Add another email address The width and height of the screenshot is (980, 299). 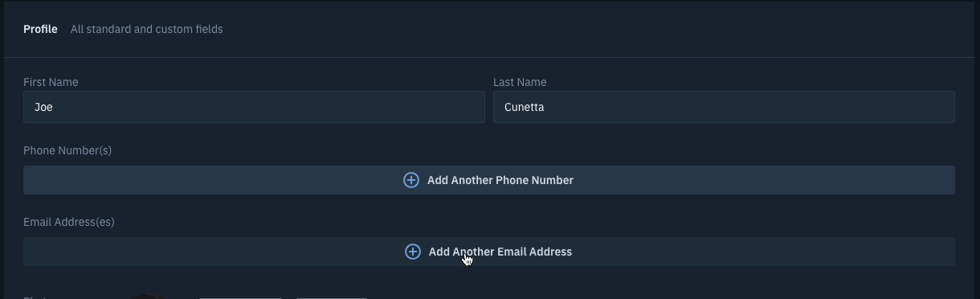point(488,252)
